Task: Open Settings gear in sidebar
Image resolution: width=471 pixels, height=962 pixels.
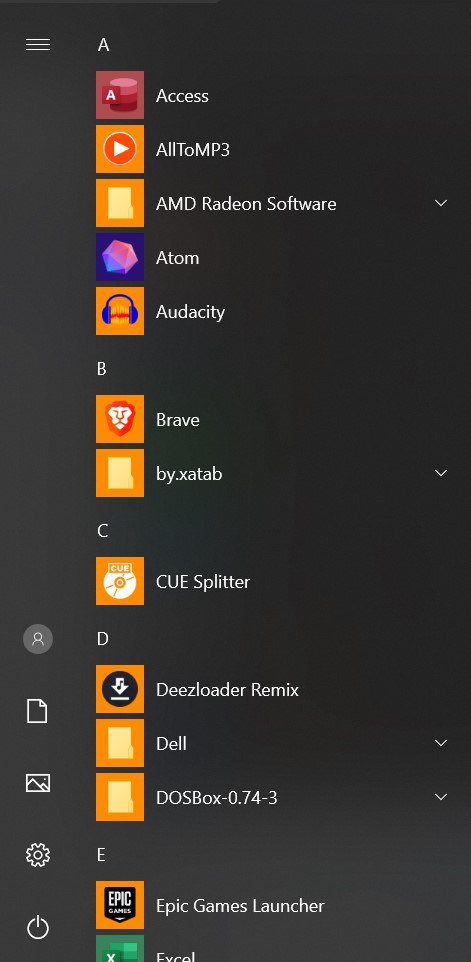Action: click(38, 855)
